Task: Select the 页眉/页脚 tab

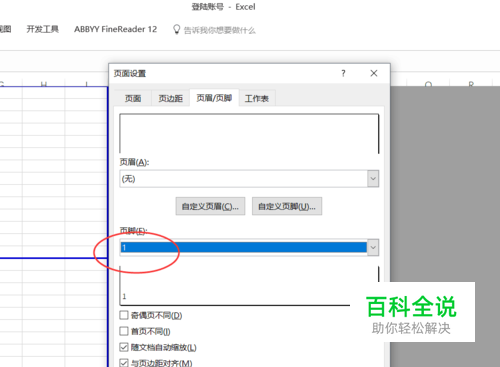Action: 214,98
